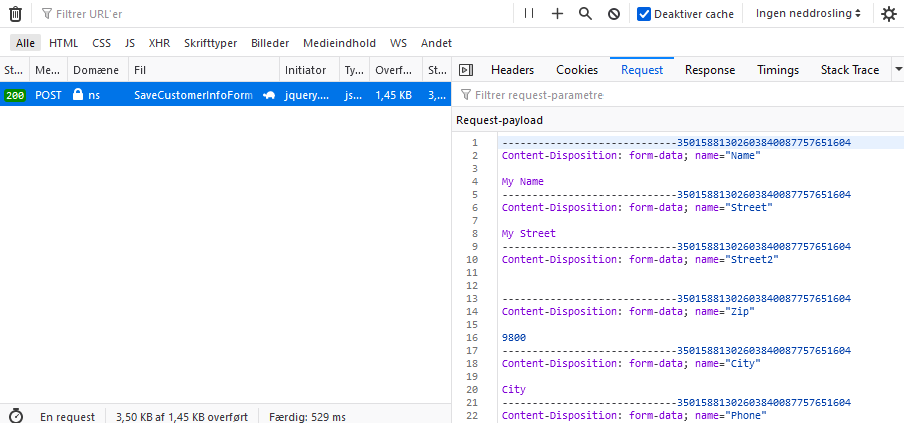Image resolution: width=904 pixels, height=423 pixels.
Task: Open the Ingen neddrosling throttling dropdown
Action: click(x=808, y=14)
